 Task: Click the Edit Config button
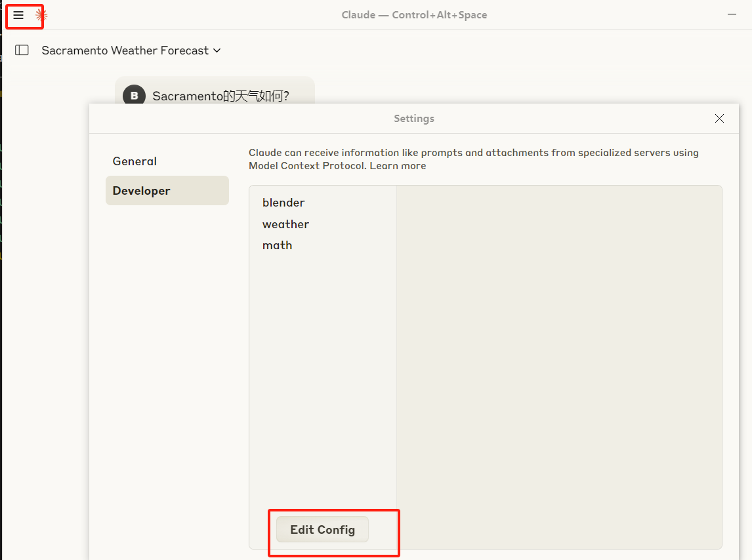[x=321, y=529]
